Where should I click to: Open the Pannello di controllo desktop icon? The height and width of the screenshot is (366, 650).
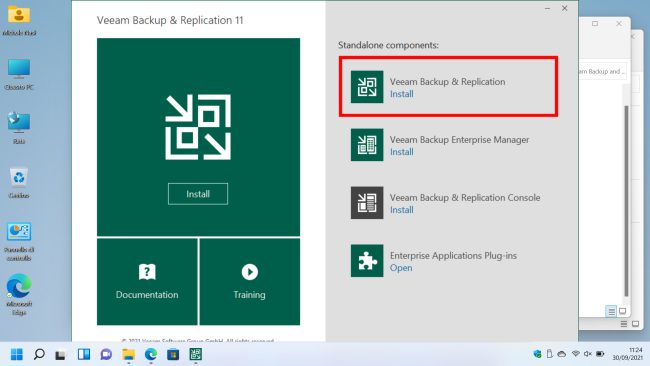pos(19,242)
